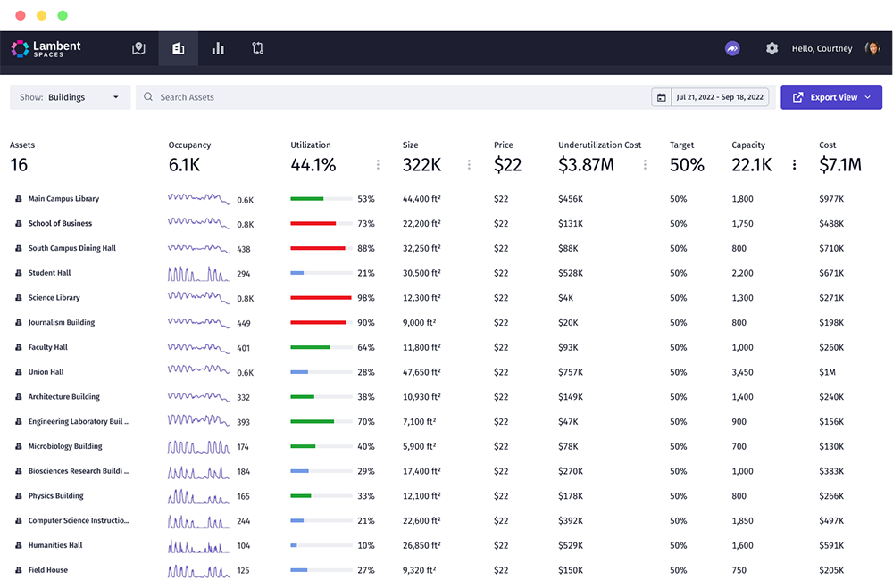Click Hello, Courtney greeting
Viewport: 893px width, 588px height.
pos(822,48)
